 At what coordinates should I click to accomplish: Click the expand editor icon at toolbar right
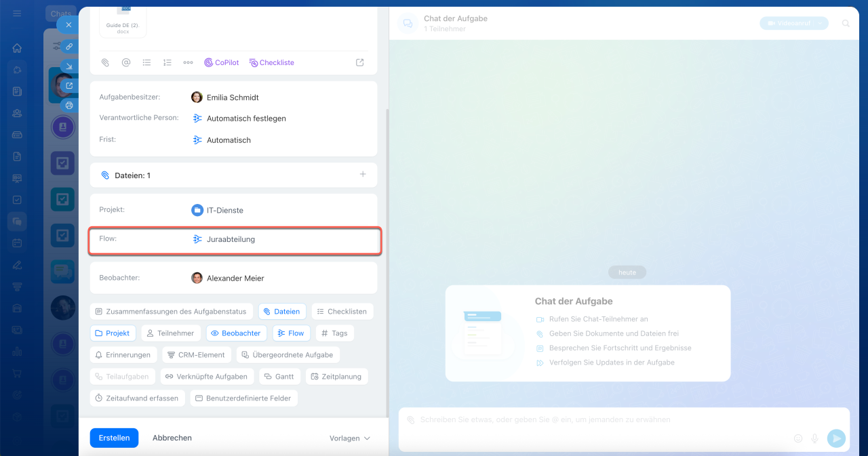[x=360, y=62]
